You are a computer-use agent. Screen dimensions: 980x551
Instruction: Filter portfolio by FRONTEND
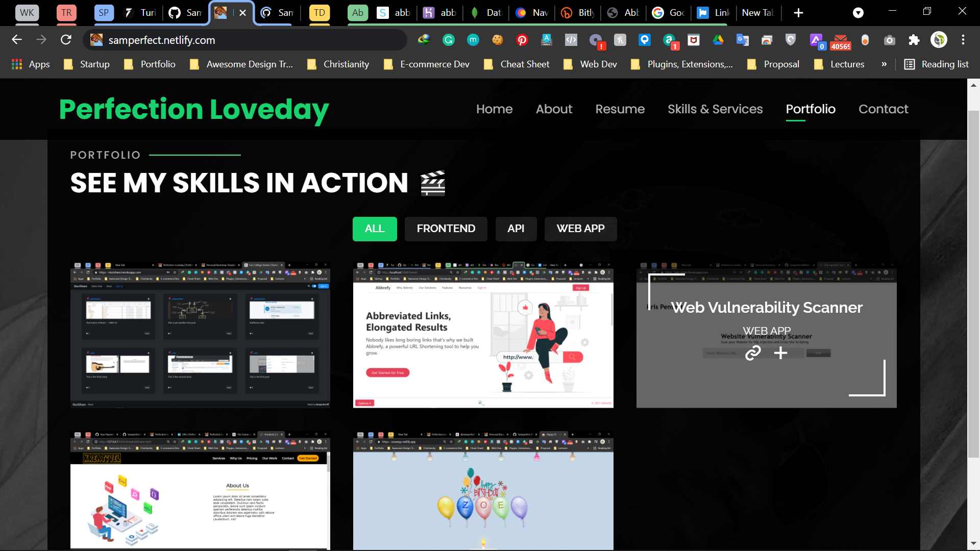[446, 229]
